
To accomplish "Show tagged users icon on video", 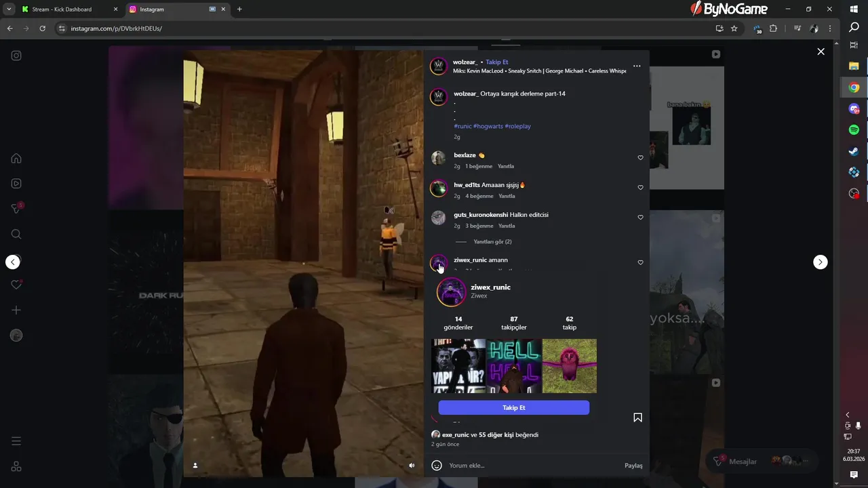I will tap(195, 466).
